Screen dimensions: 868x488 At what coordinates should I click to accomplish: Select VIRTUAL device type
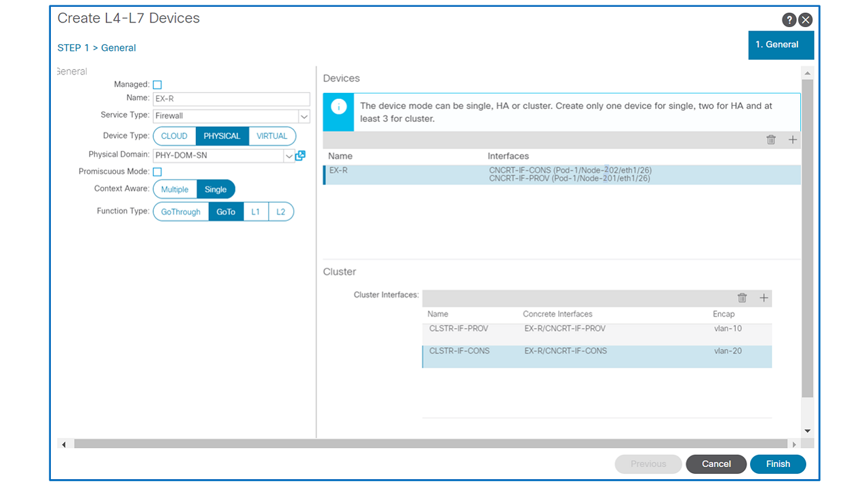click(272, 136)
